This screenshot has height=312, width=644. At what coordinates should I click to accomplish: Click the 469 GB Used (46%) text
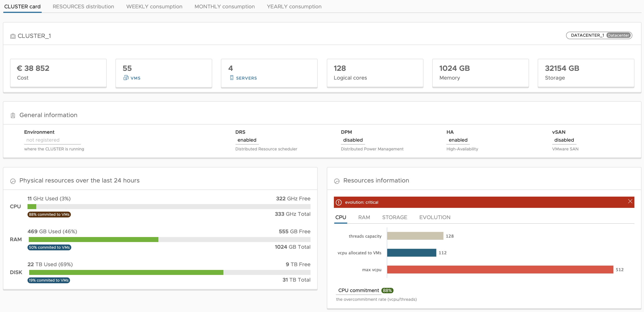click(x=52, y=232)
